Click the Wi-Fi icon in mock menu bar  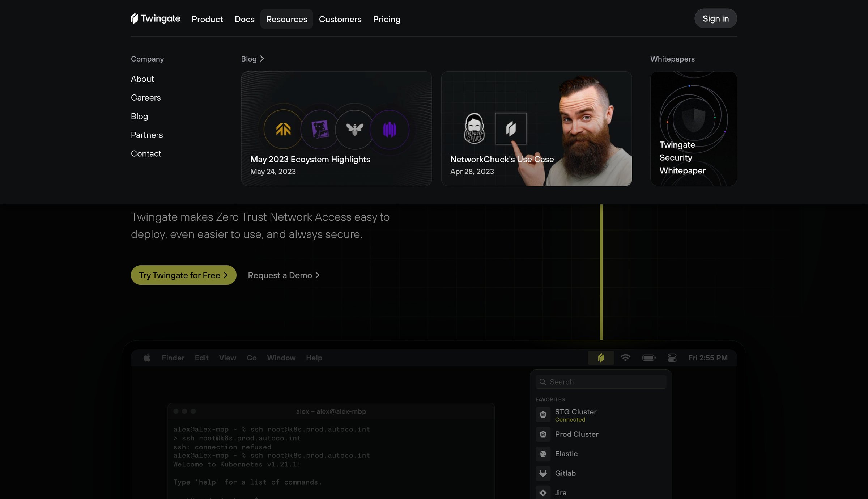[625, 358]
